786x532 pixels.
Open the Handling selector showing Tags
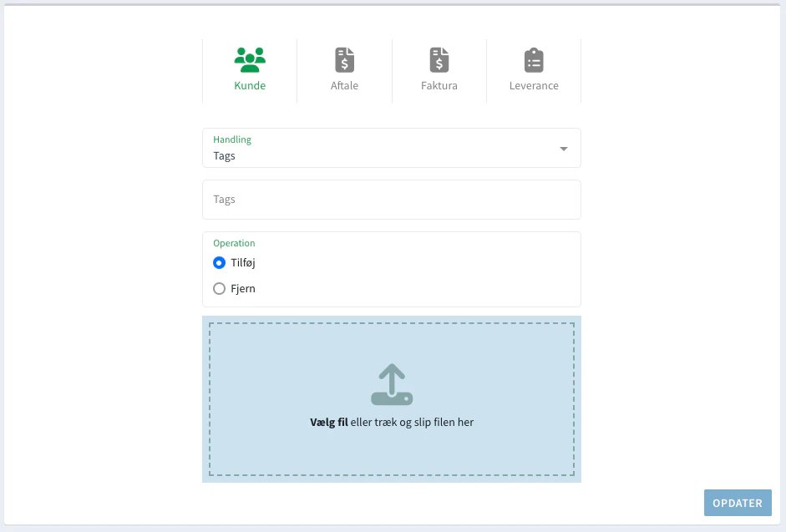[x=376, y=155]
